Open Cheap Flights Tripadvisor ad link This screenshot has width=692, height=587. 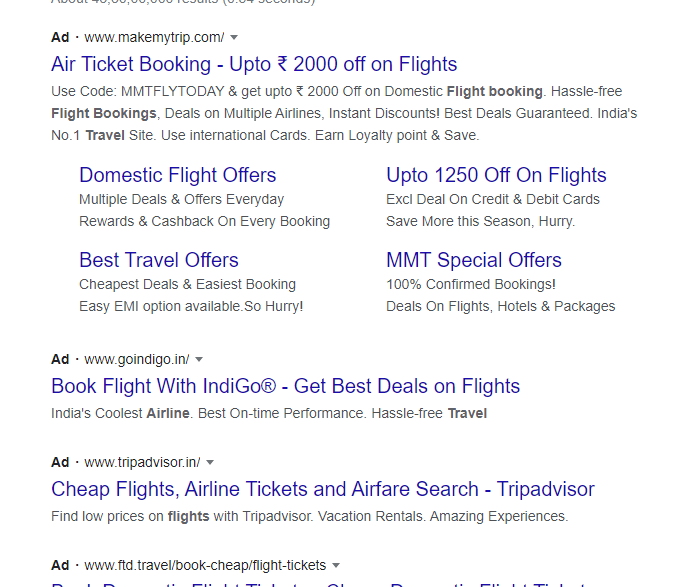click(323, 489)
